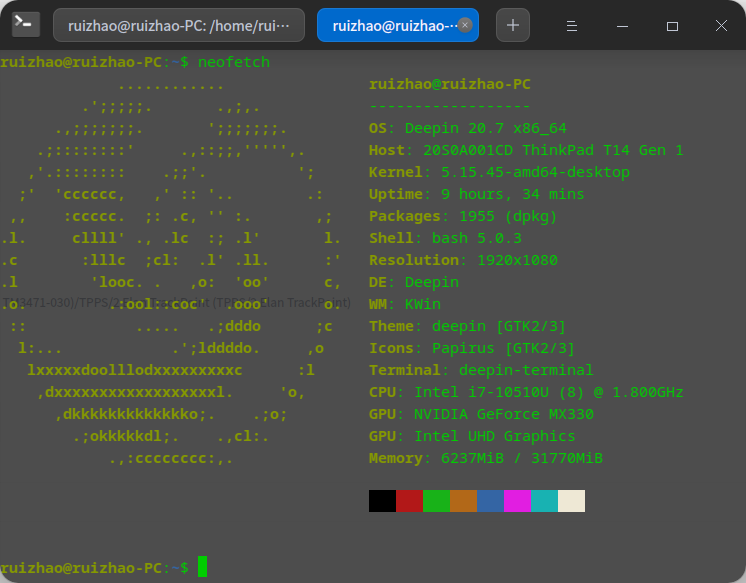Image resolution: width=746 pixels, height=583 pixels.
Task: Click the Memory value '6237MiB / 31770MiB'
Action: pos(522,458)
